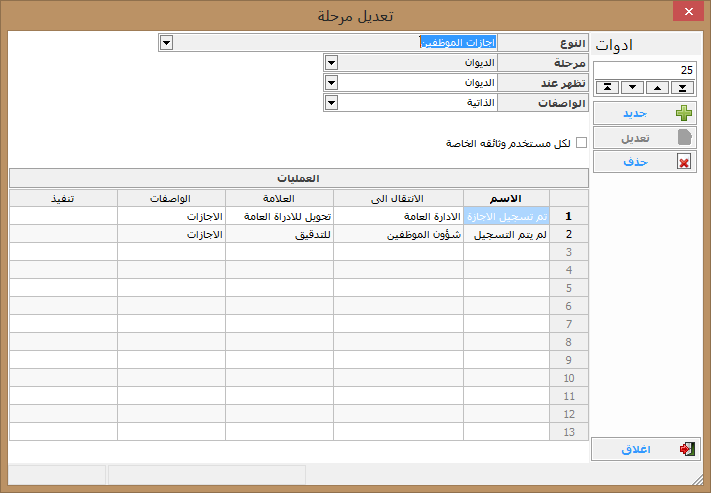Click the green plus icon for جديد
This screenshot has height=493, width=711.
pyautogui.click(x=684, y=112)
